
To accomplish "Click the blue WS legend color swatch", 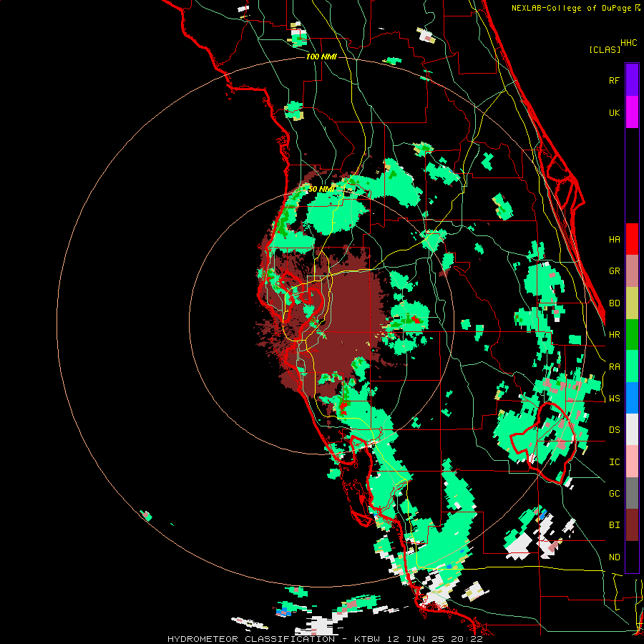I will (x=632, y=398).
